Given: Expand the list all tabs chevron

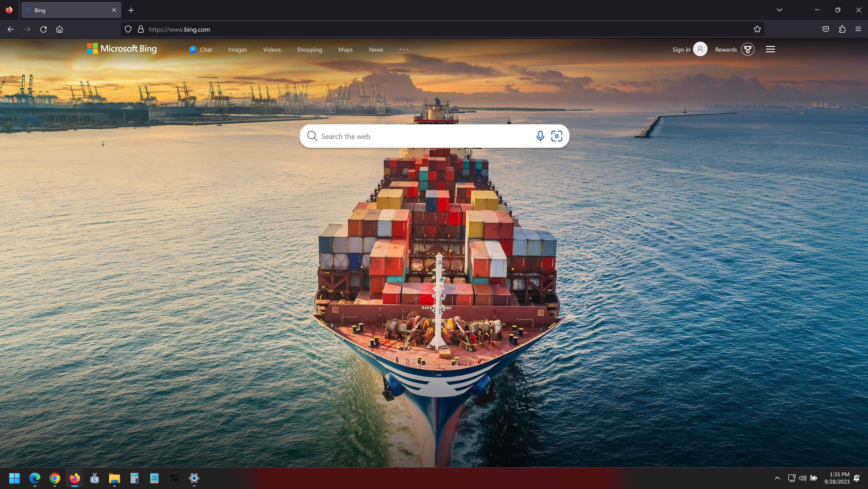Looking at the screenshot, I should 779,10.
